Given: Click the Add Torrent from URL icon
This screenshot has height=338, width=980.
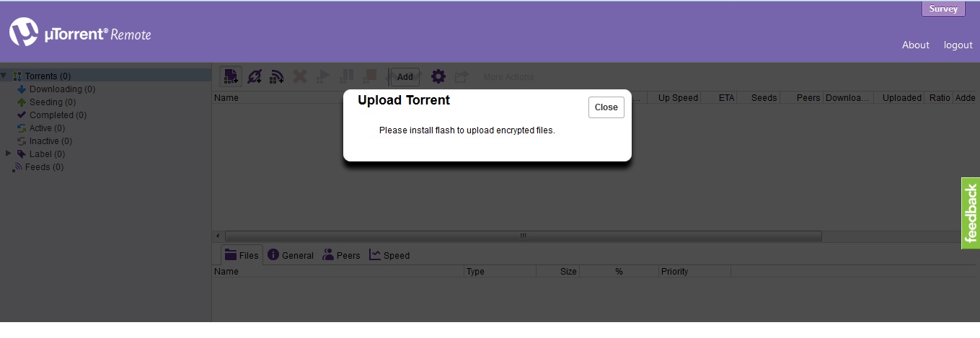Looking at the screenshot, I should [254, 76].
